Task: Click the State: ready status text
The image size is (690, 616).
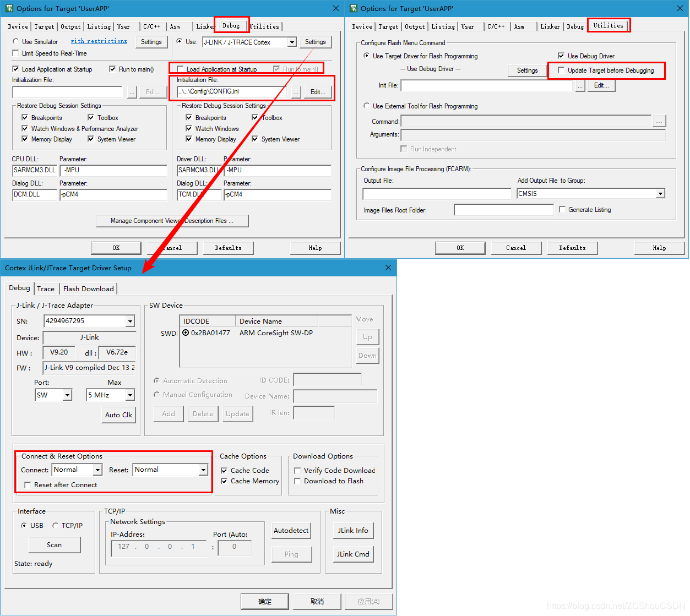Action: click(34, 564)
